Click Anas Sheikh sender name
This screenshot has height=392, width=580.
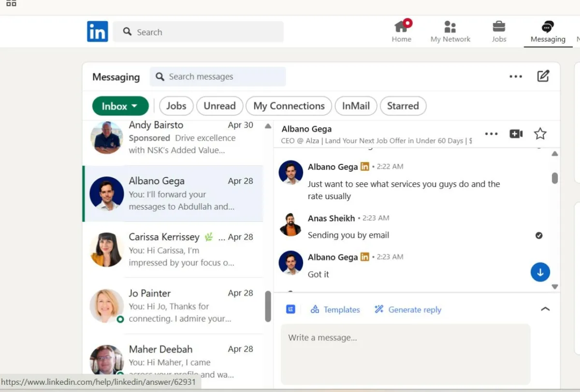pos(331,218)
